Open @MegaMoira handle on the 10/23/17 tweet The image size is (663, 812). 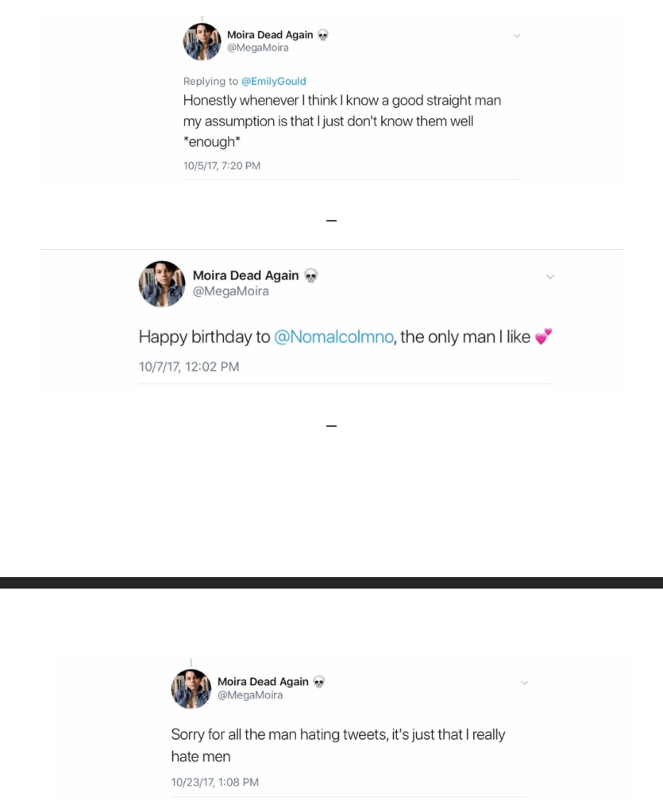[x=250, y=695]
